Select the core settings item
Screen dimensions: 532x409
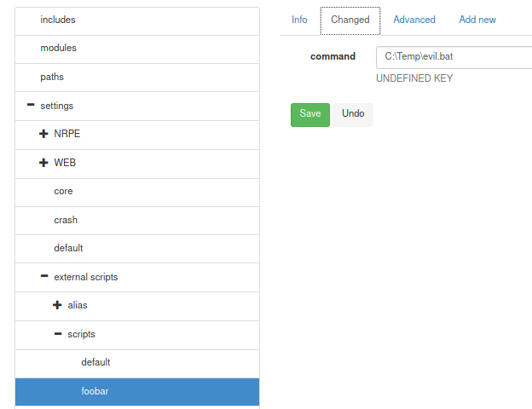63,192
